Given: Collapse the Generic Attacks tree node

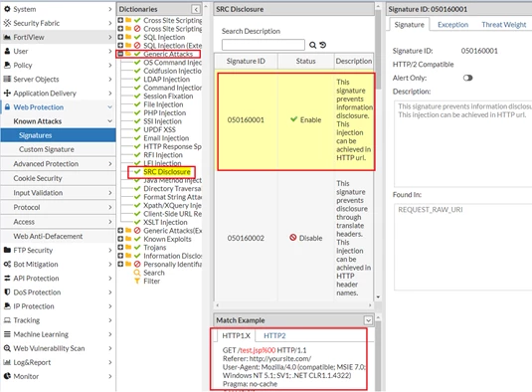Looking at the screenshot, I should 120,54.
